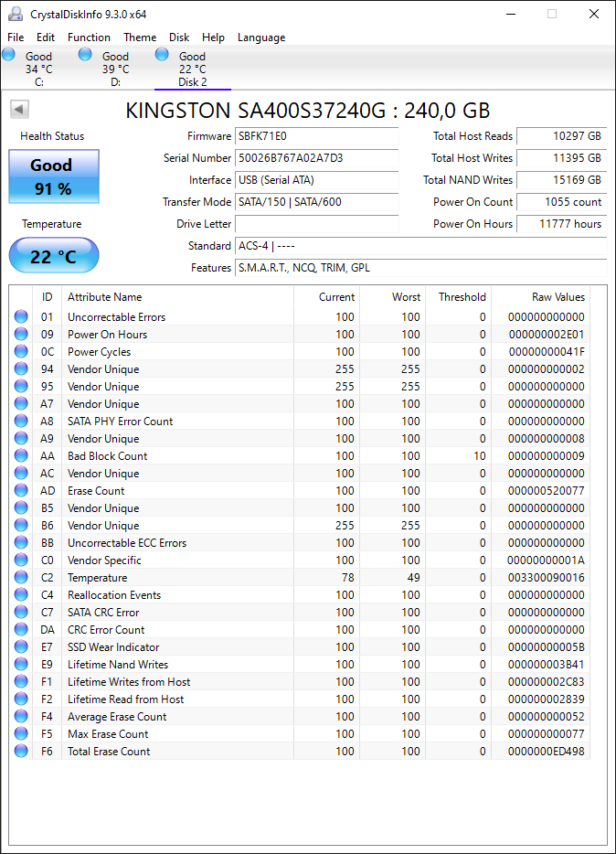Image resolution: width=616 pixels, height=854 pixels.
Task: Click status icon for row ID A7
Action: tap(21, 403)
